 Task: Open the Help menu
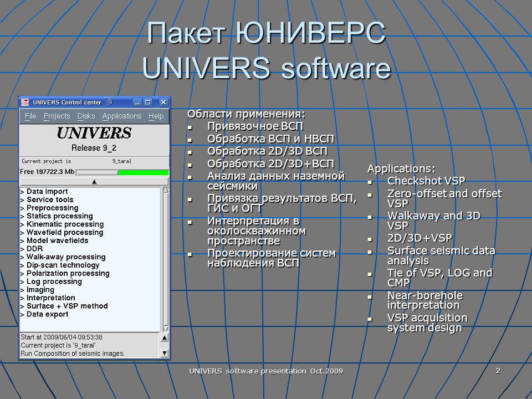[156, 116]
